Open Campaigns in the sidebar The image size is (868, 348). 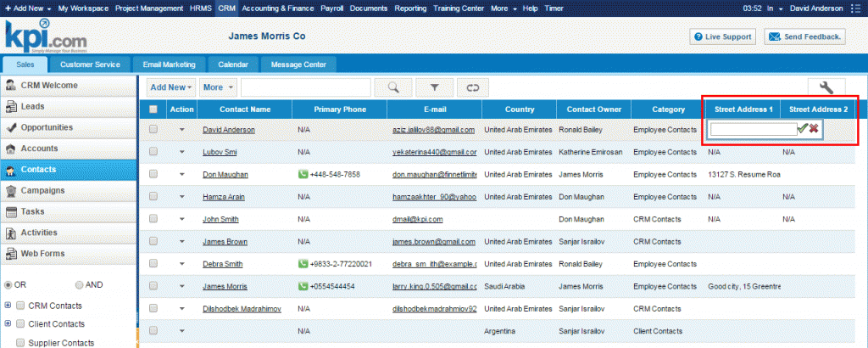tap(69, 191)
